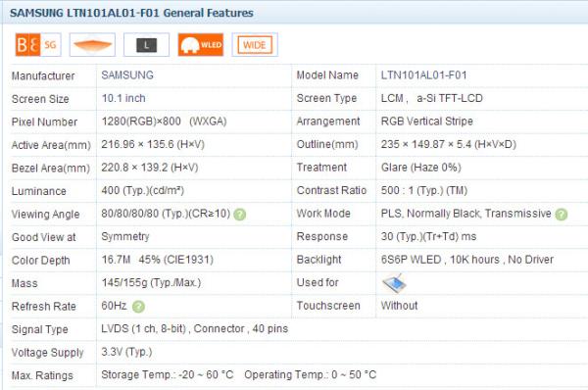This screenshot has width=588, height=390.
Task: Click the 'Active Area(mm)' row label
Action: (51, 145)
